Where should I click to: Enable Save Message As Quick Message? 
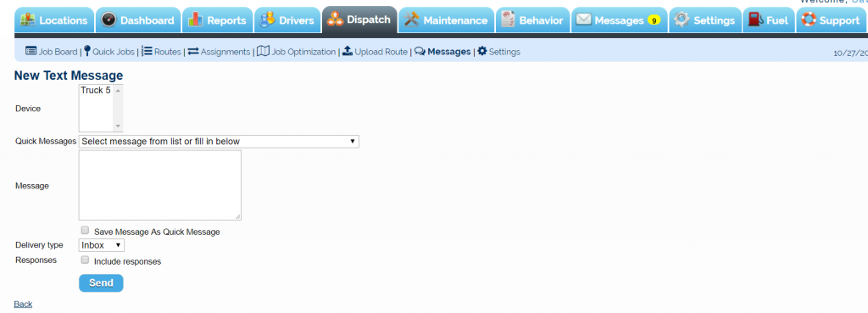point(85,230)
